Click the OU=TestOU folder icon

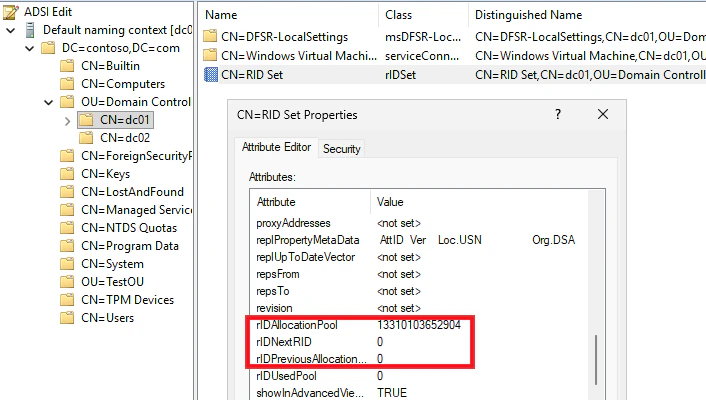[x=67, y=282]
